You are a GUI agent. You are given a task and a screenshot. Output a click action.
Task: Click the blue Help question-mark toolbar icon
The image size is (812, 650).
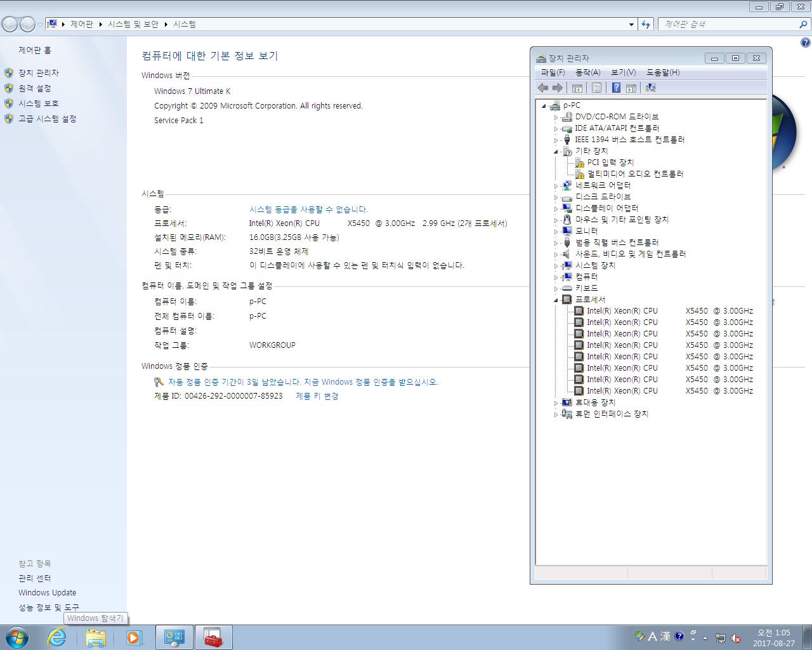(x=616, y=88)
